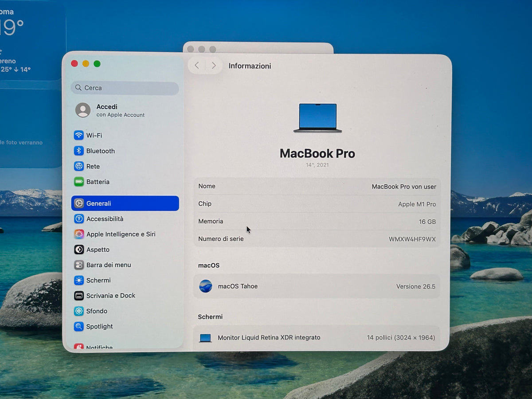Image resolution: width=532 pixels, height=399 pixels.
Task: Select Bluetooth label in the sidebar
Action: tap(101, 151)
